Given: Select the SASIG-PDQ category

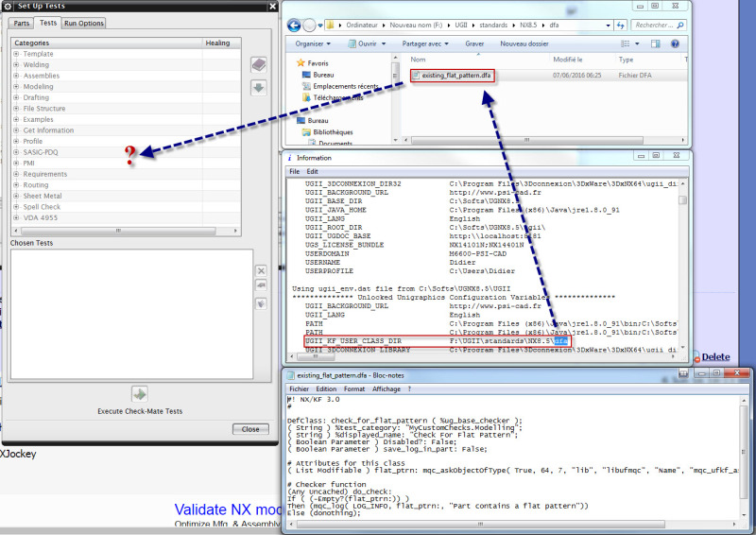Looking at the screenshot, I should coord(41,152).
